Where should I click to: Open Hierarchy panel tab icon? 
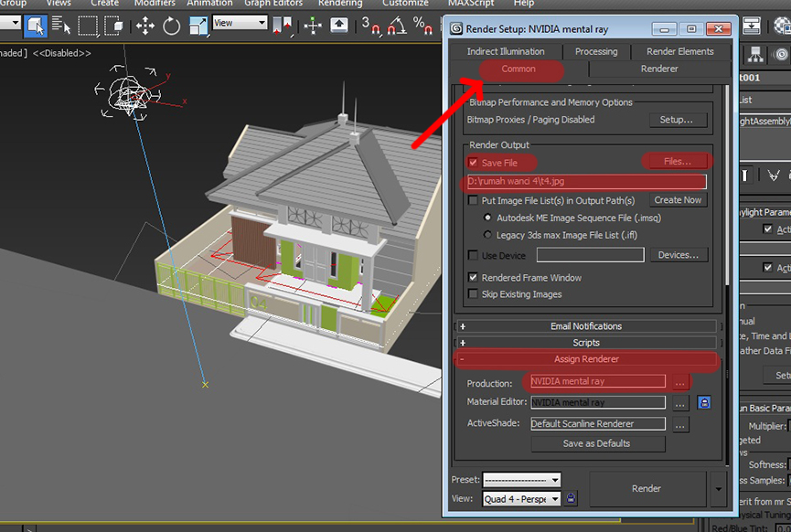click(755, 55)
